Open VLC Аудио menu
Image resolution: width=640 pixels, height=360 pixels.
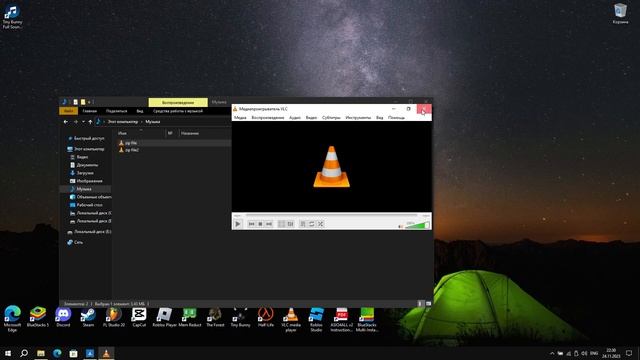(295, 118)
